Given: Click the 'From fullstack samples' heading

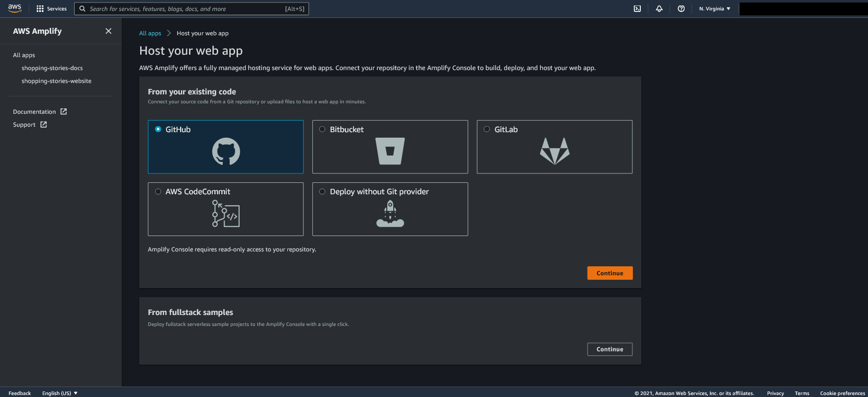Looking at the screenshot, I should pos(190,312).
